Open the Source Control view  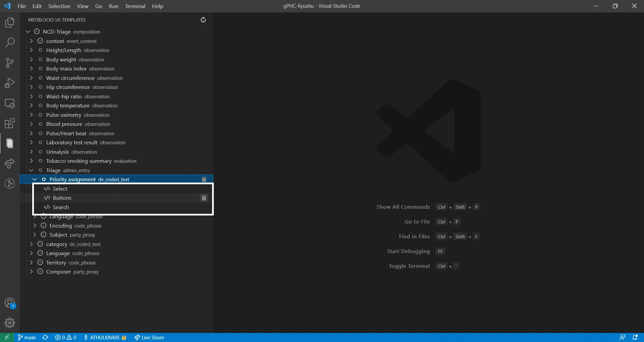pos(10,63)
